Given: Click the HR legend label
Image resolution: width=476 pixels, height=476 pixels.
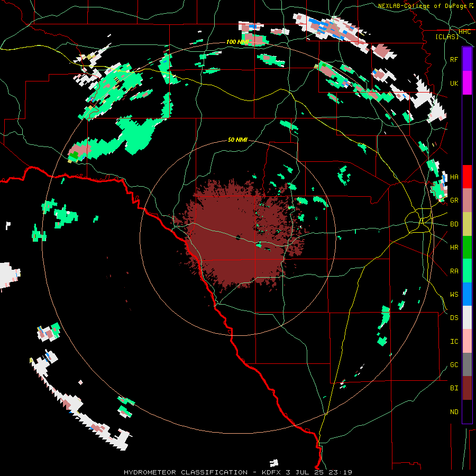Looking at the screenshot, I should pos(454,248).
